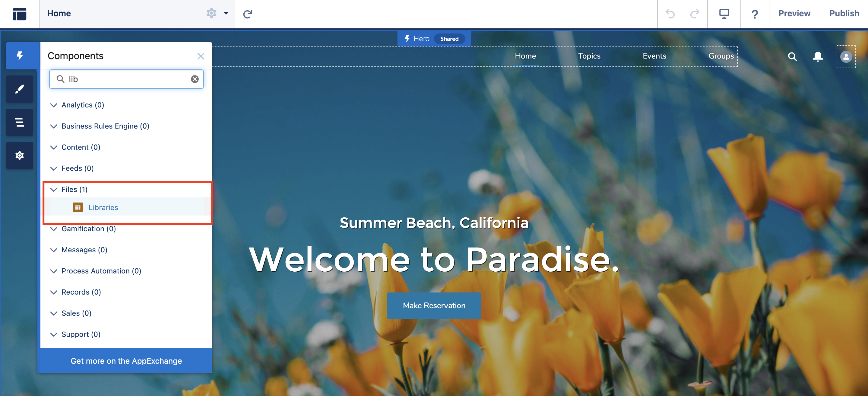Viewport: 868px width, 396px height.
Task: Click the Desktop preview mode icon
Action: point(724,13)
